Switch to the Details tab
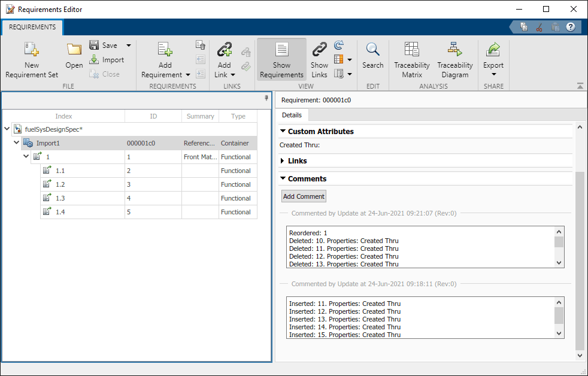 point(292,115)
